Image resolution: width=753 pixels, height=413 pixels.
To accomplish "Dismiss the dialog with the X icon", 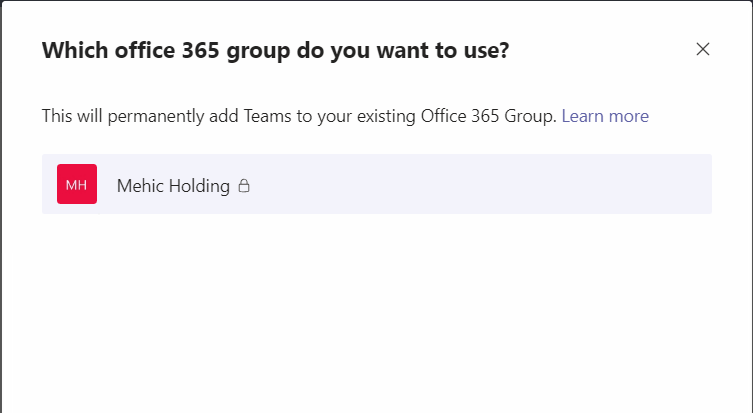I will tap(703, 49).
